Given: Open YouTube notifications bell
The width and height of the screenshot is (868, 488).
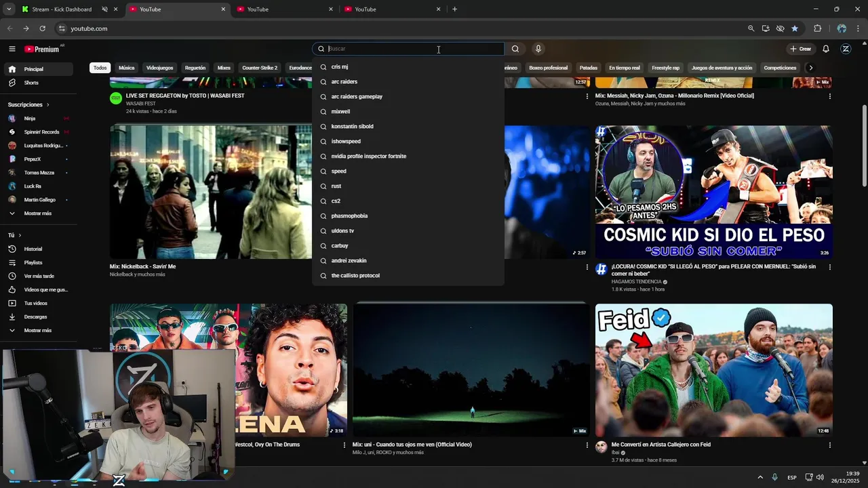Looking at the screenshot, I should coord(826,49).
